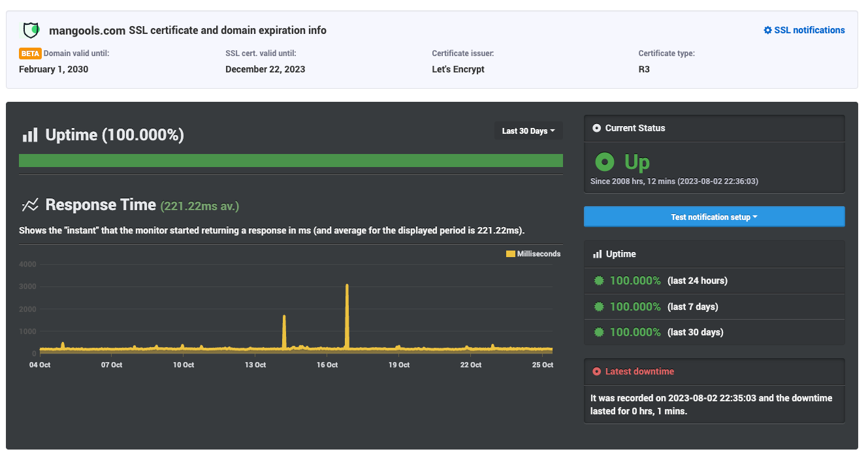This screenshot has width=868, height=460.
Task: Click the large green Up status icon
Action: point(605,161)
